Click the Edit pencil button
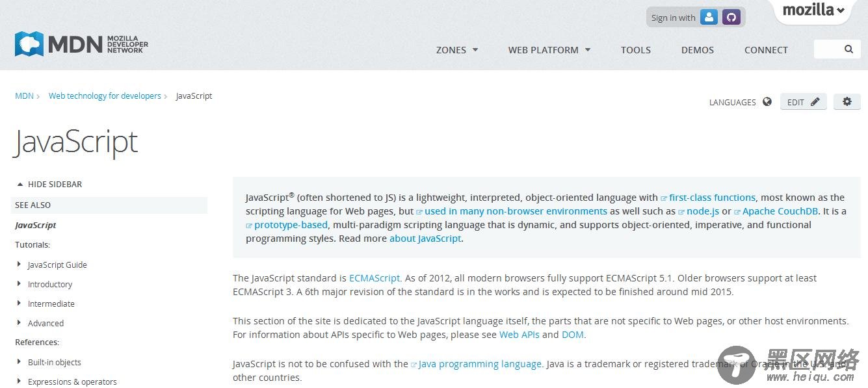 pos(803,102)
